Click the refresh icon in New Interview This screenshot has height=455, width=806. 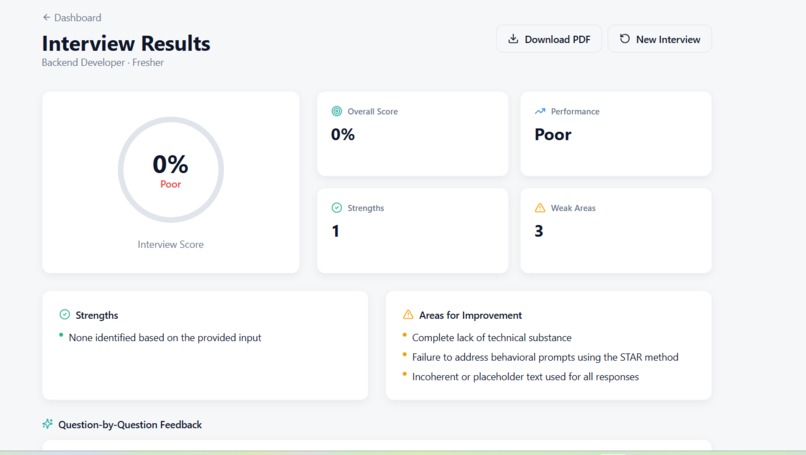click(625, 39)
